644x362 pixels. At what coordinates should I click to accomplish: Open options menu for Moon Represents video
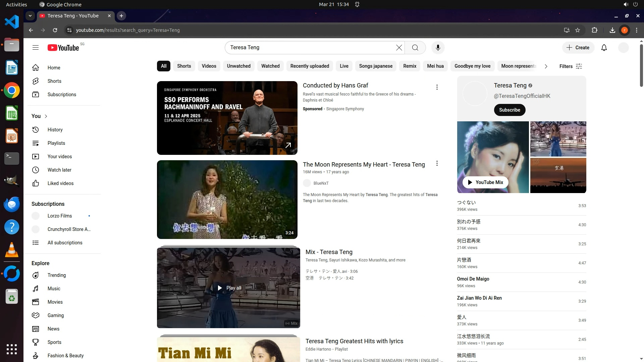[437, 164]
